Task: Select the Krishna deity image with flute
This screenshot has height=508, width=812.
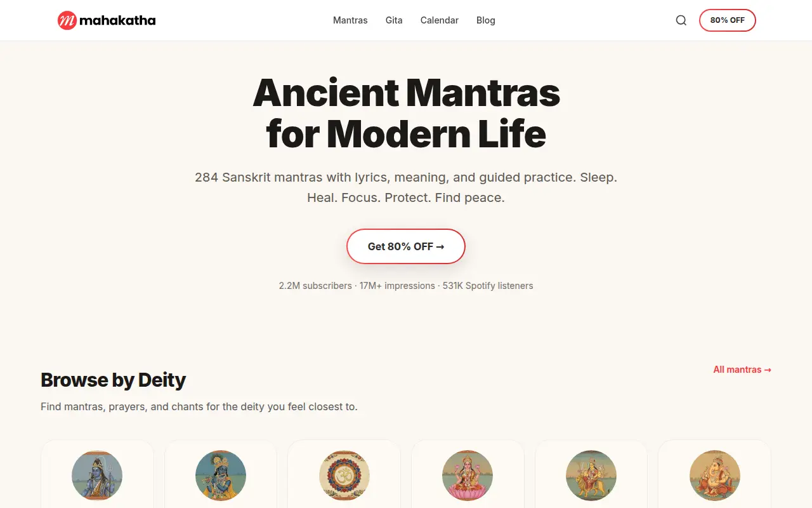Action: pyautogui.click(x=221, y=476)
